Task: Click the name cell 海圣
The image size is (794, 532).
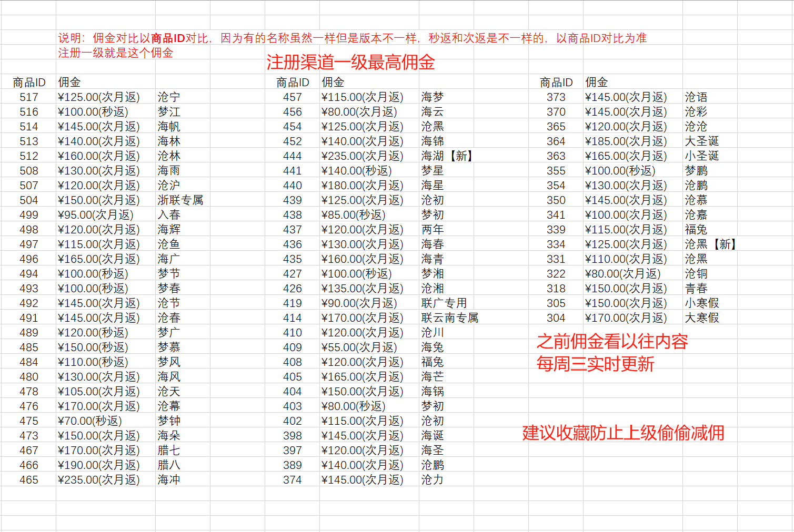Action: (x=446, y=451)
